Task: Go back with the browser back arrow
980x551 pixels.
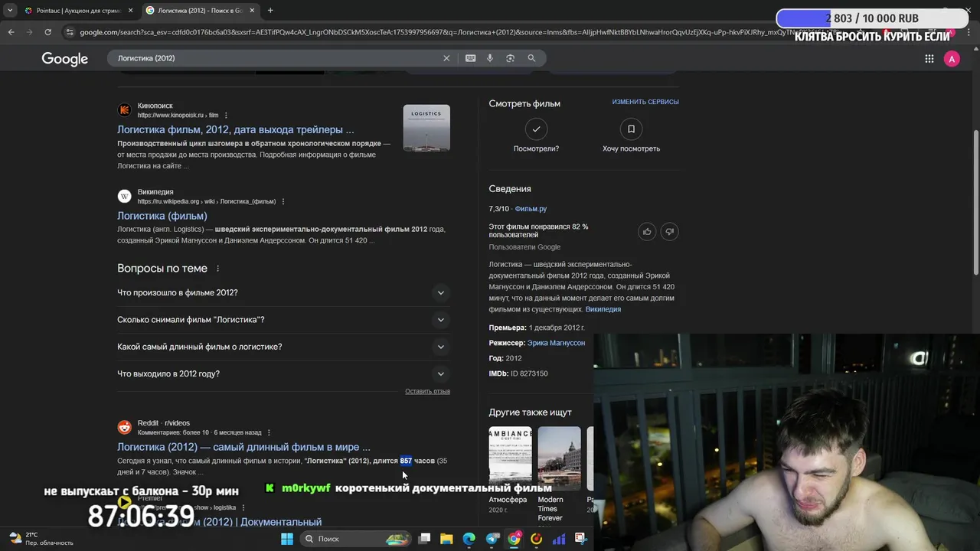Action: tap(11, 32)
